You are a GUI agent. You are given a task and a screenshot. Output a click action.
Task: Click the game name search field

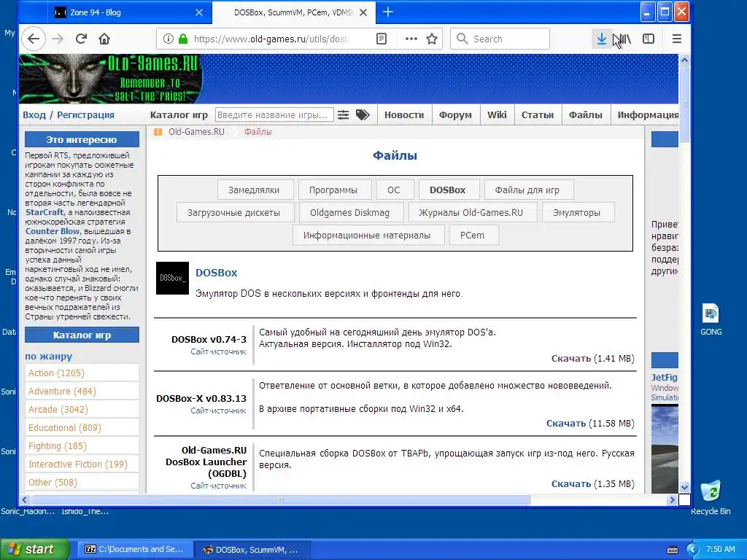click(x=274, y=114)
